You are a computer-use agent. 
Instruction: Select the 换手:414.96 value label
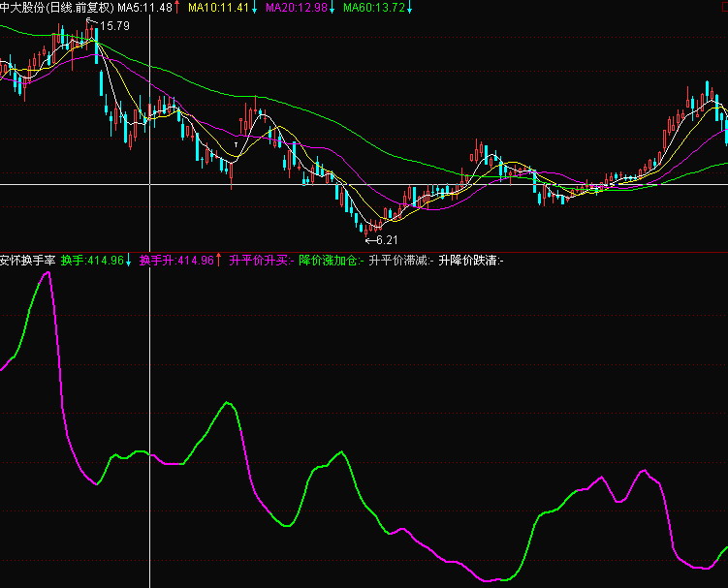(92, 261)
